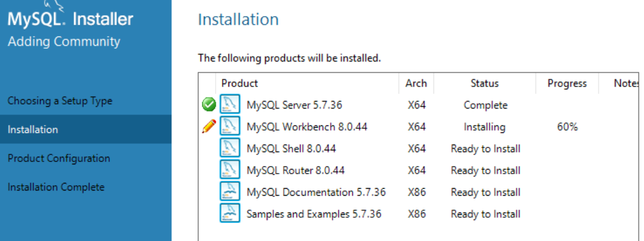Click the MySQL Router 8.0.44 product icon
644x241 pixels.
[230, 170]
